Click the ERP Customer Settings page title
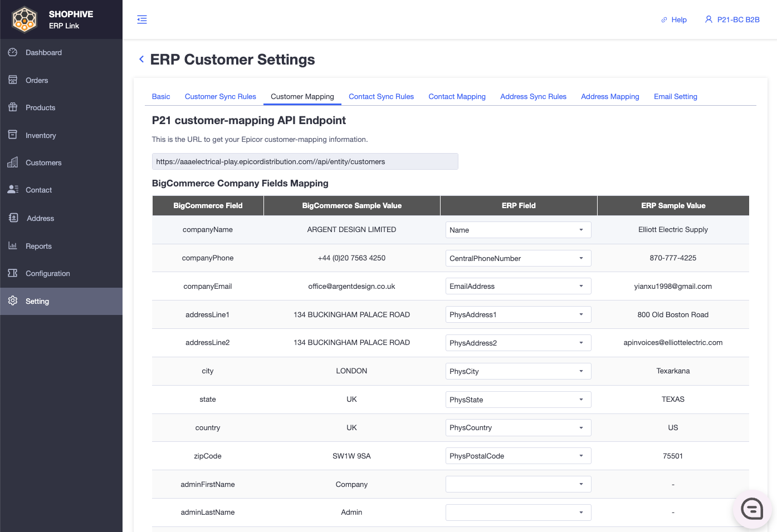 (232, 60)
